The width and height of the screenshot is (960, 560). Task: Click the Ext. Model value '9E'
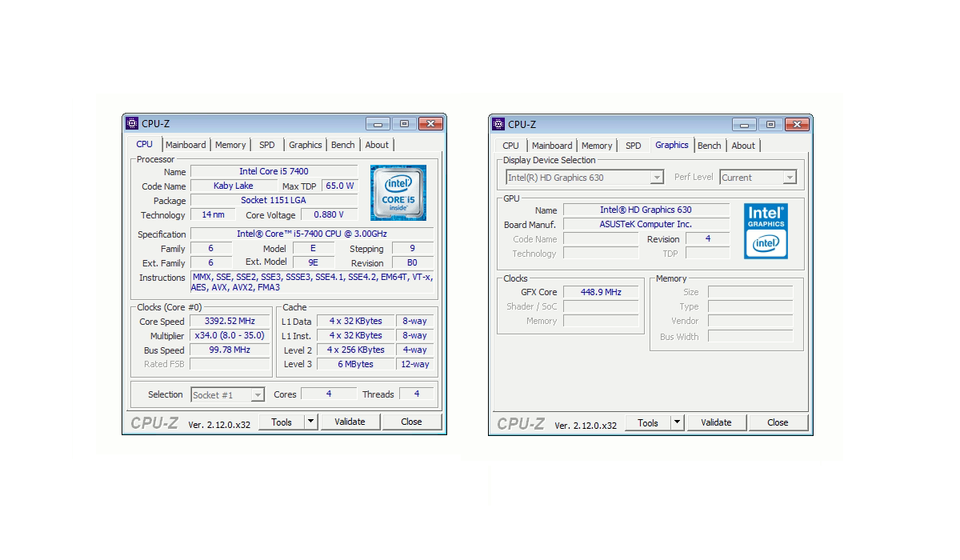click(313, 262)
